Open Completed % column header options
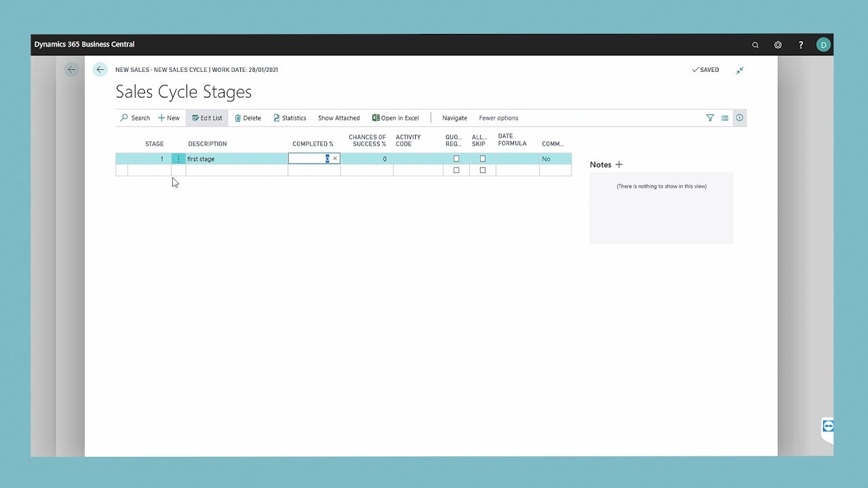 pyautogui.click(x=313, y=144)
